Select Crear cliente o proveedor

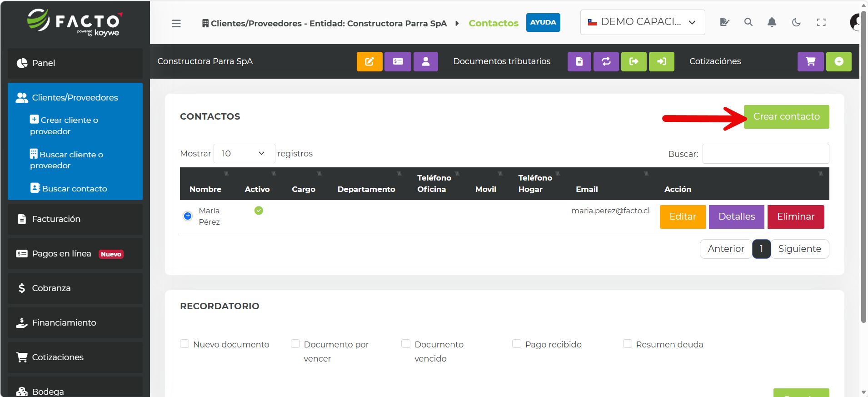(x=64, y=126)
